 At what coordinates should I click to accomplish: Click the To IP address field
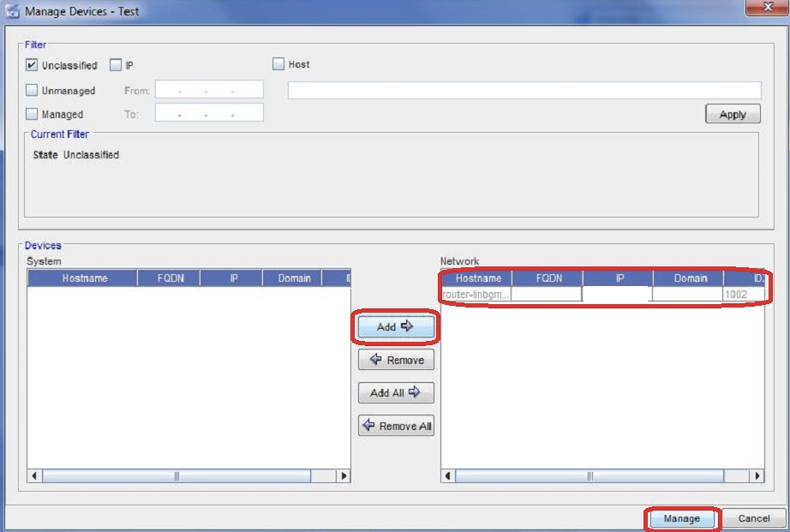pos(209,113)
